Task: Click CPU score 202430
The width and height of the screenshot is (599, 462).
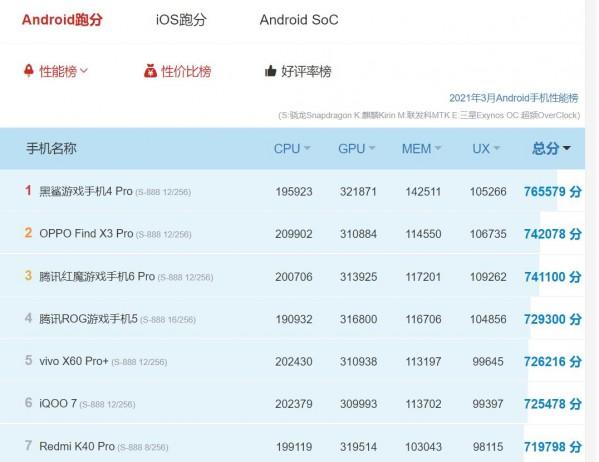Action: (294, 361)
